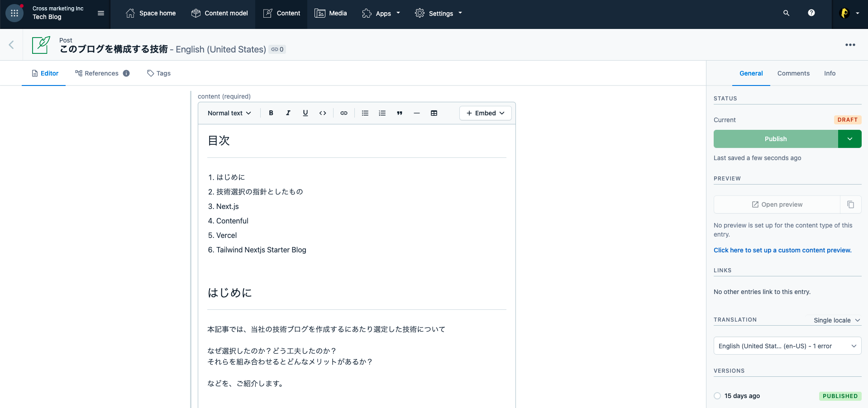Switch to the Tags tab
This screenshot has height=408, width=868.
point(159,73)
